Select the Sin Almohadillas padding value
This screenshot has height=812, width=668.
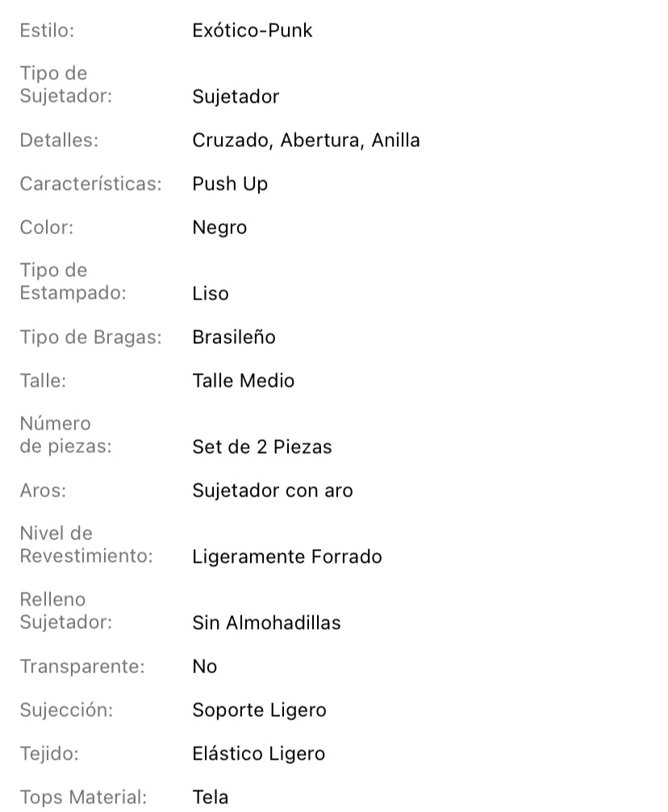266,622
